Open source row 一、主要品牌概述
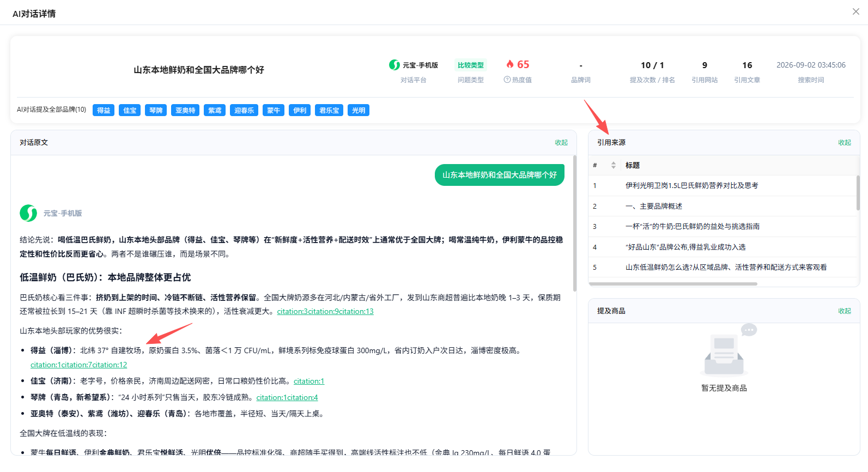Image resolution: width=868 pixels, height=472 pixels. tap(723, 206)
